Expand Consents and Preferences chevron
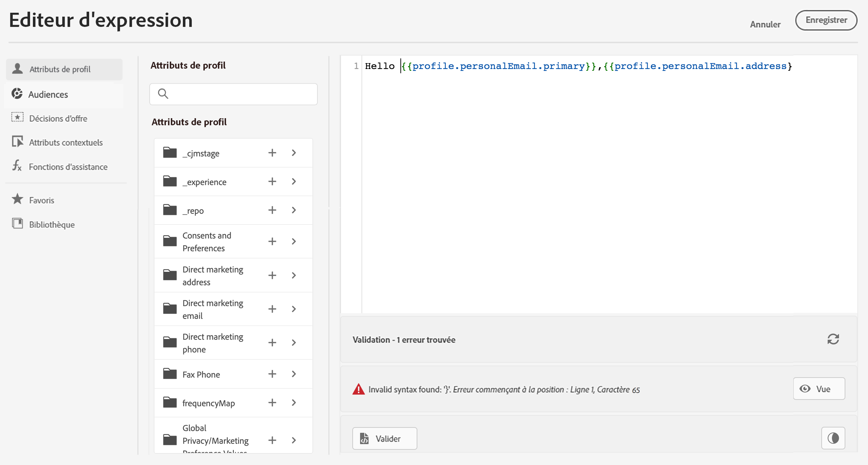Image resolution: width=868 pixels, height=465 pixels. click(294, 241)
